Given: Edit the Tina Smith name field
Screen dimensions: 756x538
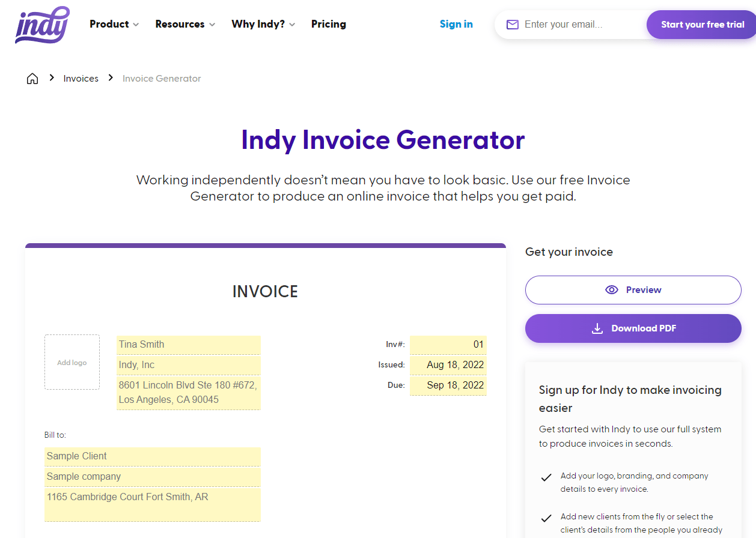Looking at the screenshot, I should pos(188,345).
